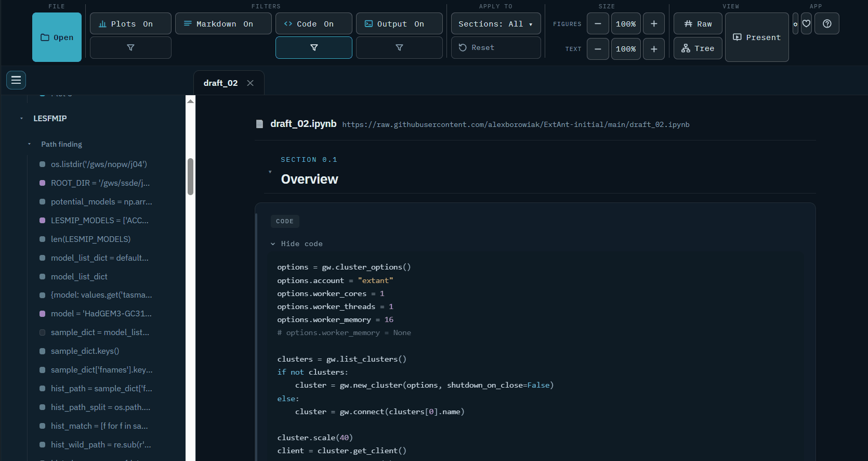The image size is (868, 461).
Task: Toggle Markdown visibility on or off
Action: (223, 24)
